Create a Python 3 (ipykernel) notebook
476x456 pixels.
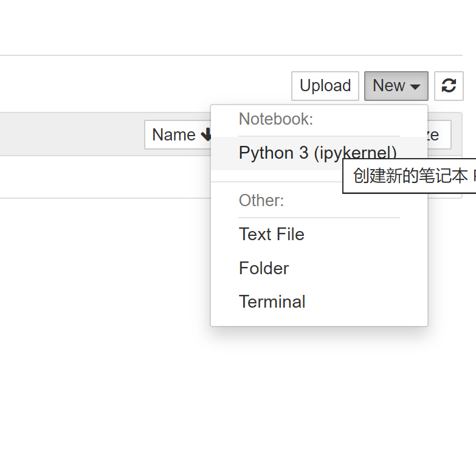(x=319, y=153)
